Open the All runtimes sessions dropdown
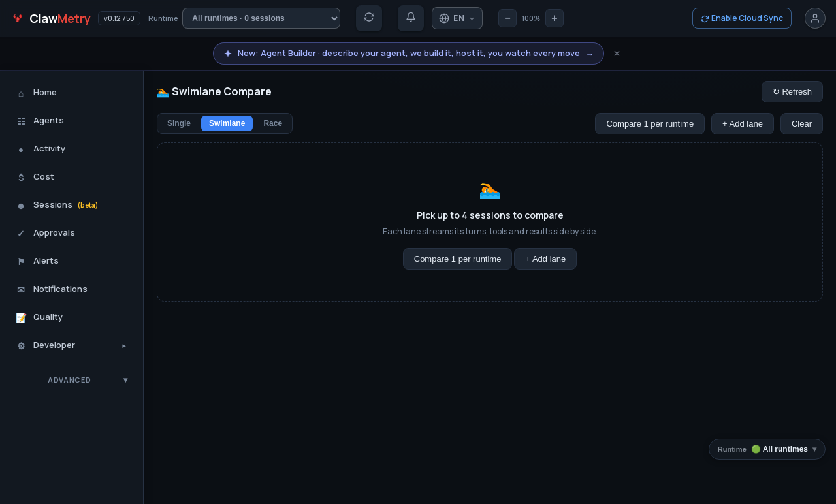Viewport: 836px width, 504px height. click(261, 18)
